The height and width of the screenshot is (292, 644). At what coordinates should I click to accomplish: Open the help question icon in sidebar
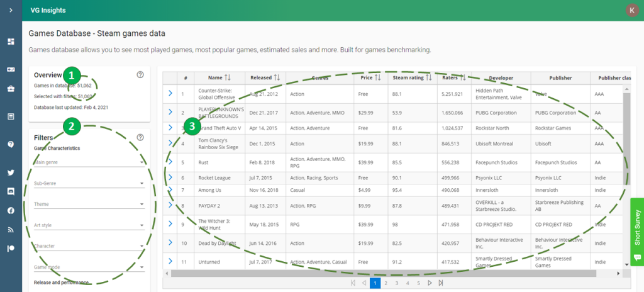coord(11,144)
